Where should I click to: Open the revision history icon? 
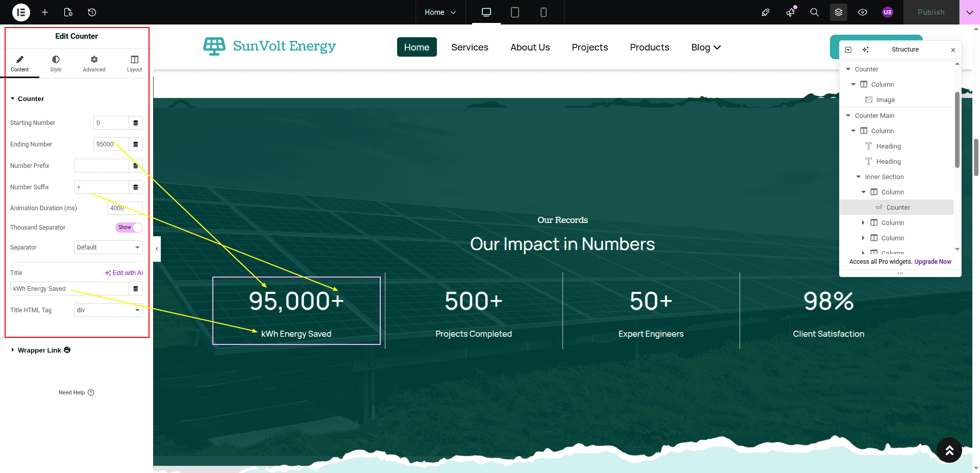[x=92, y=12]
